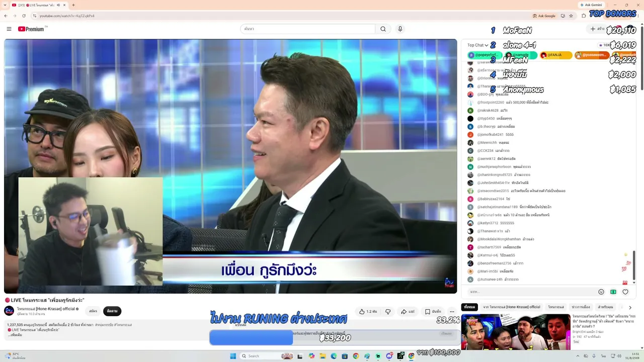Reload the page with the refresh icon

coord(24,16)
